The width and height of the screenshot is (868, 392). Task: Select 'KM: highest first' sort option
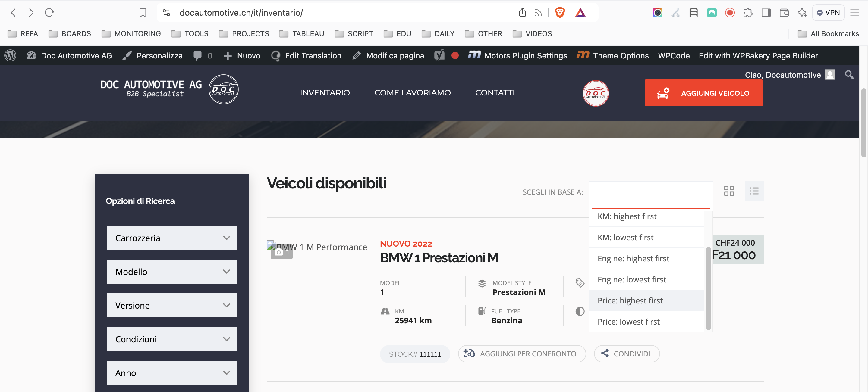[x=646, y=216]
